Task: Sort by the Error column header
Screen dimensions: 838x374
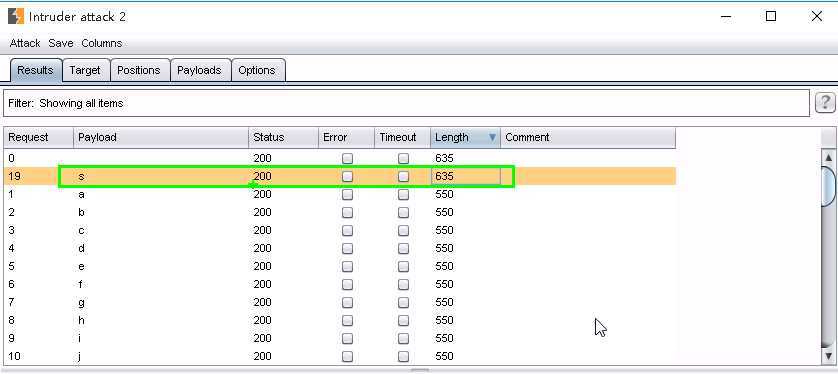Action: [x=346, y=138]
